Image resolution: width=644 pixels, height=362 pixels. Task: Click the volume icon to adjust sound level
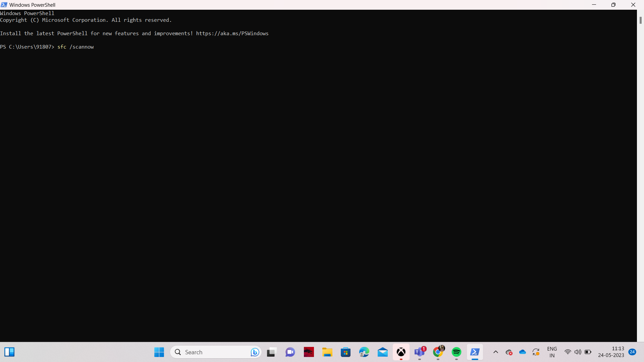578,352
